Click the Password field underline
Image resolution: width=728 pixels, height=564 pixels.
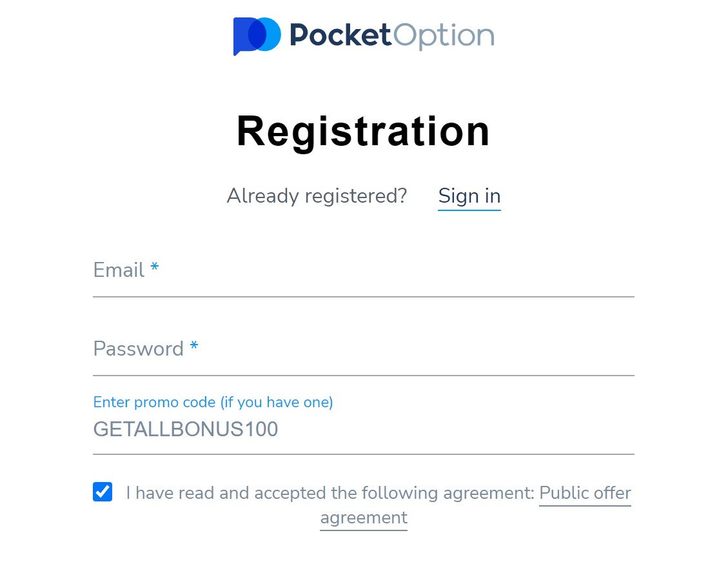(363, 375)
